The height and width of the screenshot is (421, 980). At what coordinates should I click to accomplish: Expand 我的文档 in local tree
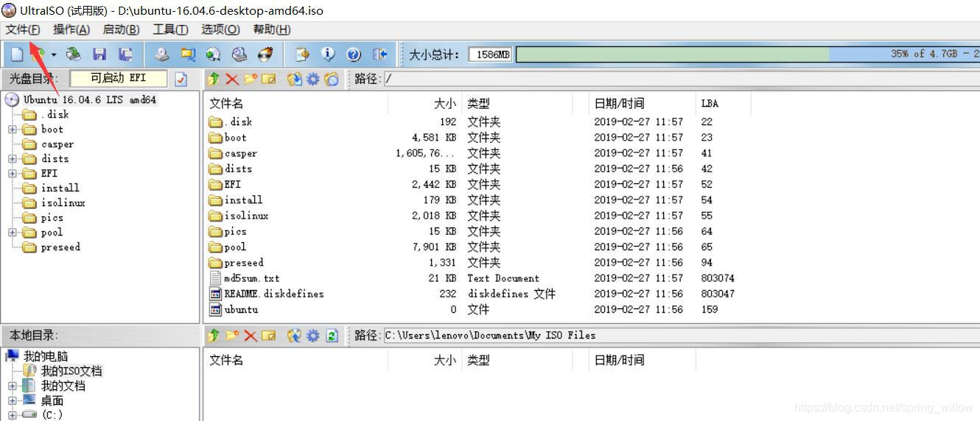(x=13, y=386)
